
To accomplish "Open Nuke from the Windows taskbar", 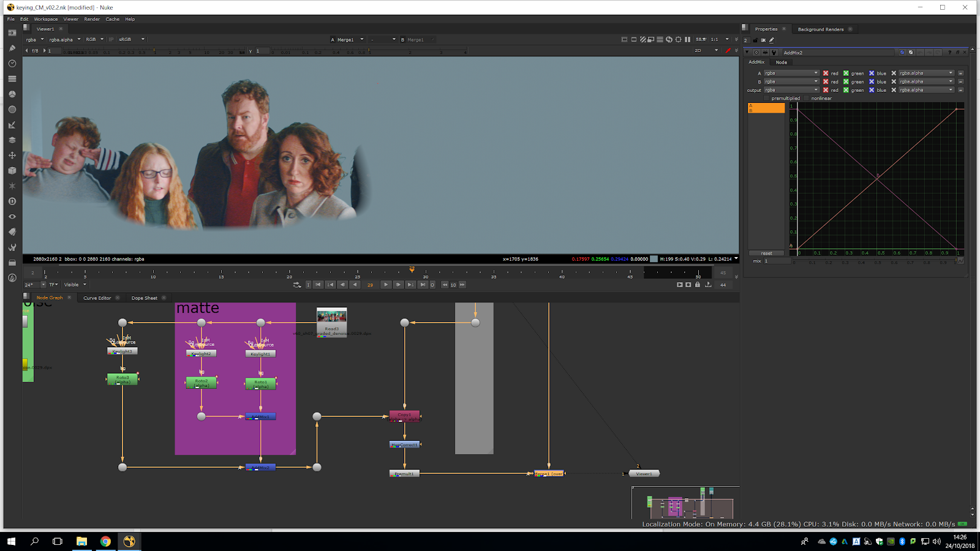I will click(129, 541).
